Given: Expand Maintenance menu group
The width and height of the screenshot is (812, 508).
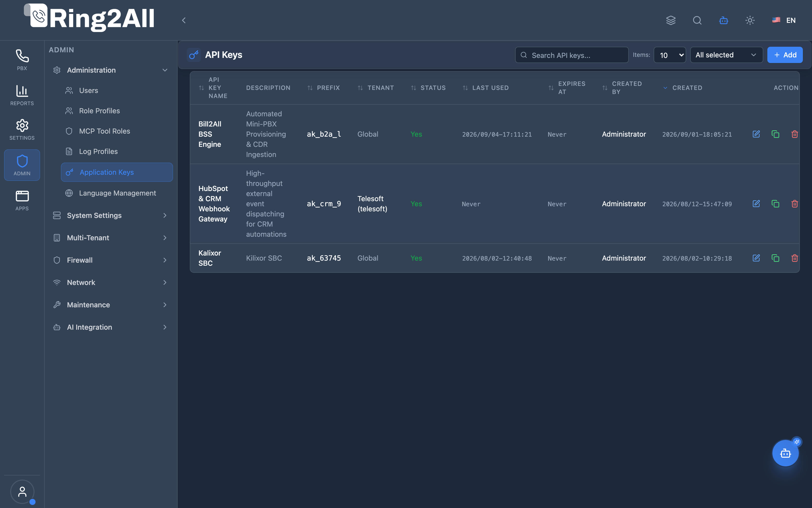Looking at the screenshot, I should 110,305.
